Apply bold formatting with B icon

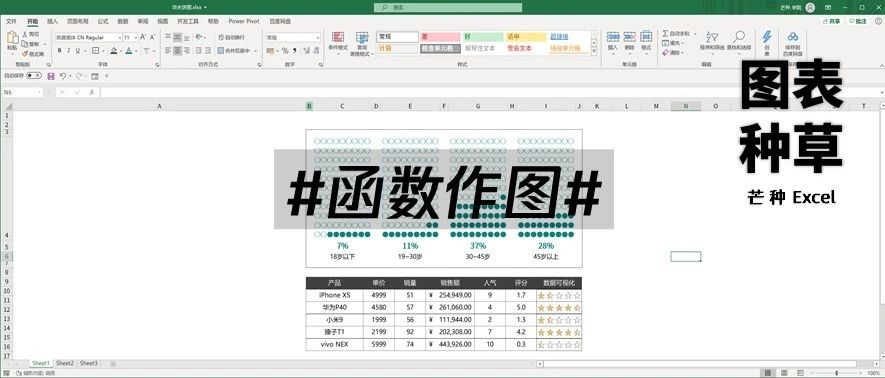(59, 51)
